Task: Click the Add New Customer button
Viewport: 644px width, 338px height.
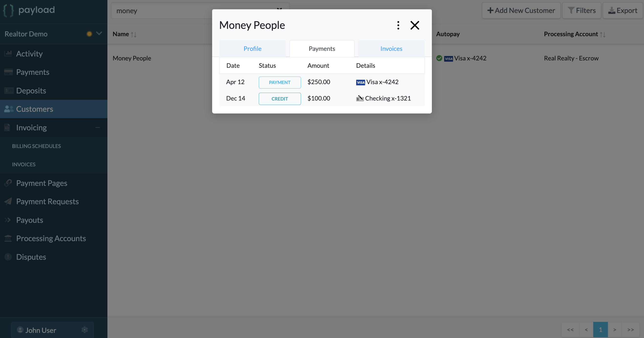Action: point(521,10)
